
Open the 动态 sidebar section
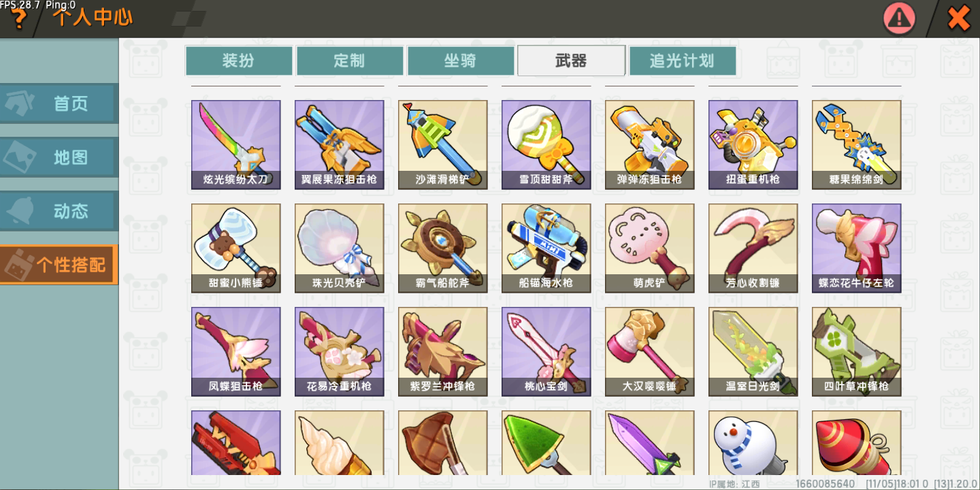[x=59, y=211]
